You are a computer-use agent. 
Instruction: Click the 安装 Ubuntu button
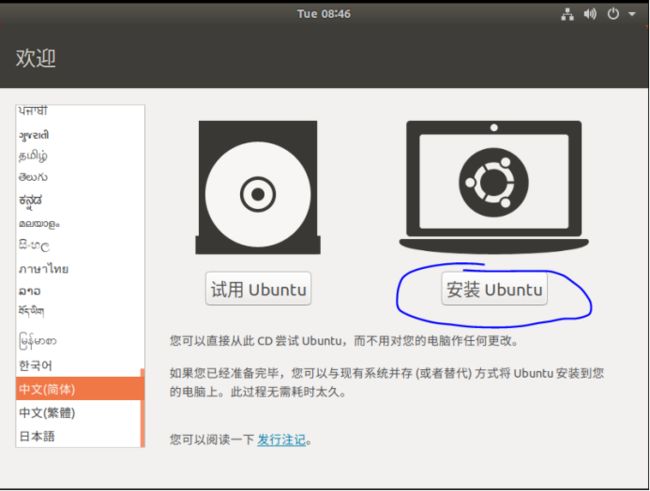pyautogui.click(x=494, y=289)
